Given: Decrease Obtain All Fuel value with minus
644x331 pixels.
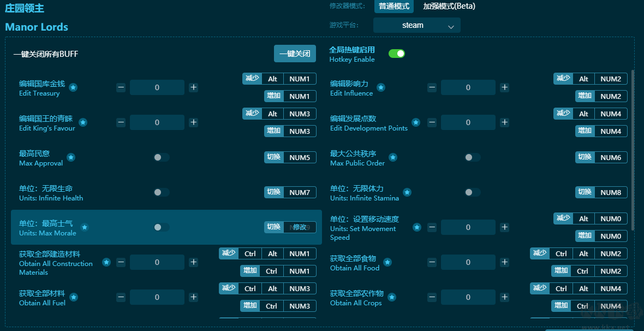Looking at the screenshot, I should tap(121, 297).
